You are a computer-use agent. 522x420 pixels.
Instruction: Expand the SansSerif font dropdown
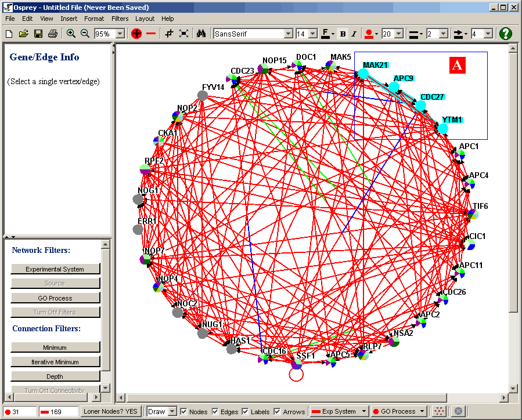tap(288, 34)
